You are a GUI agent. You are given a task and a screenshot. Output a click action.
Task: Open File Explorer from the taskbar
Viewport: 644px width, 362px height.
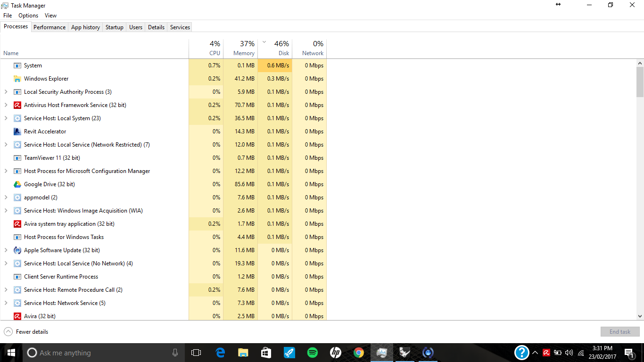coord(243,353)
